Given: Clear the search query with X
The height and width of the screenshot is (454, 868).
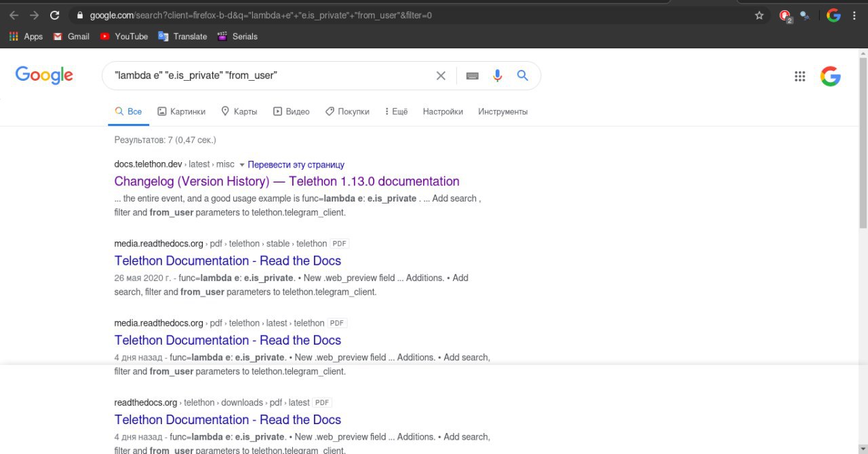Looking at the screenshot, I should (441, 75).
